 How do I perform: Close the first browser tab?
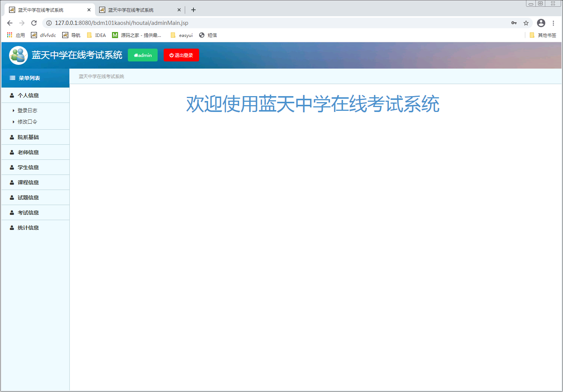tap(89, 10)
